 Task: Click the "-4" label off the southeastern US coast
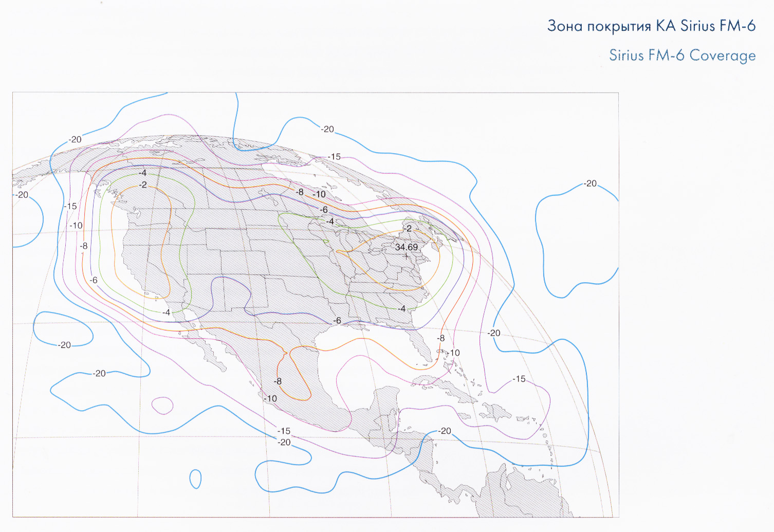[401, 308]
